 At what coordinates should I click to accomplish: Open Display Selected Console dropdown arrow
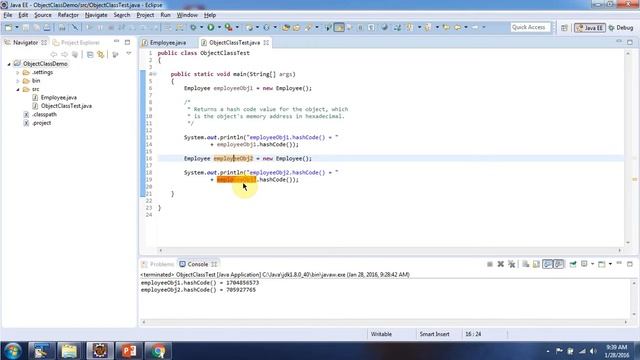592,264
